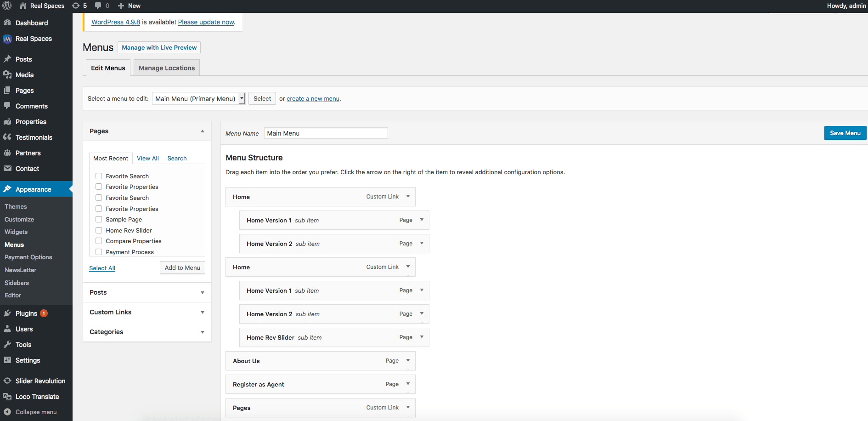Expand the About Us menu item arrow

pyautogui.click(x=408, y=360)
